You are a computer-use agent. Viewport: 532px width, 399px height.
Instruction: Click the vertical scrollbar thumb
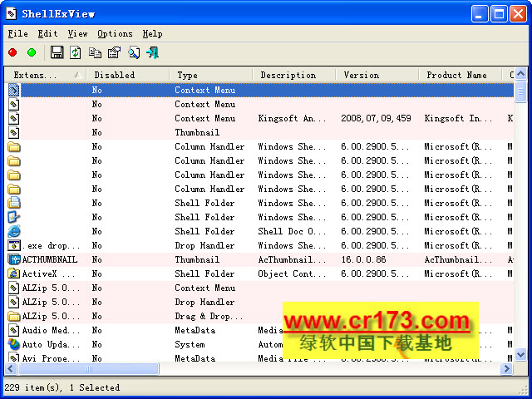[x=521, y=91]
